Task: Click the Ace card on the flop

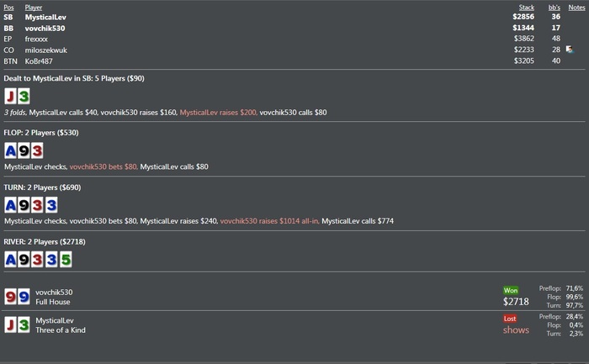Action: click(10, 150)
